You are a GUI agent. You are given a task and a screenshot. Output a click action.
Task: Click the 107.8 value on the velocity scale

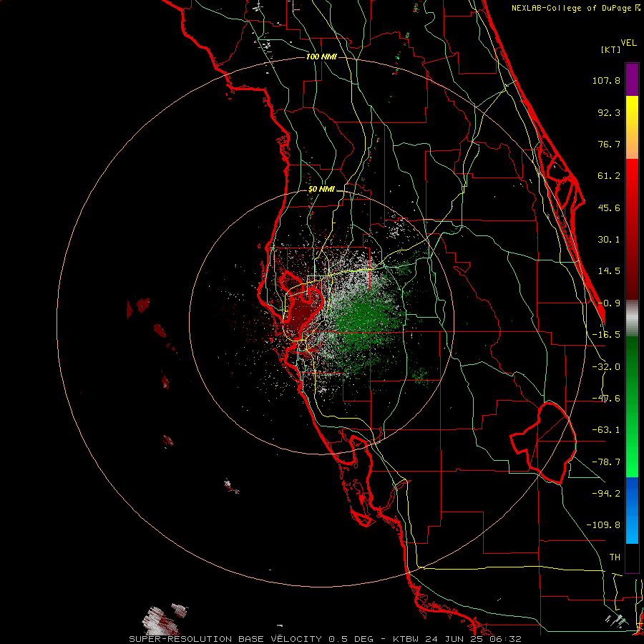[x=606, y=80]
